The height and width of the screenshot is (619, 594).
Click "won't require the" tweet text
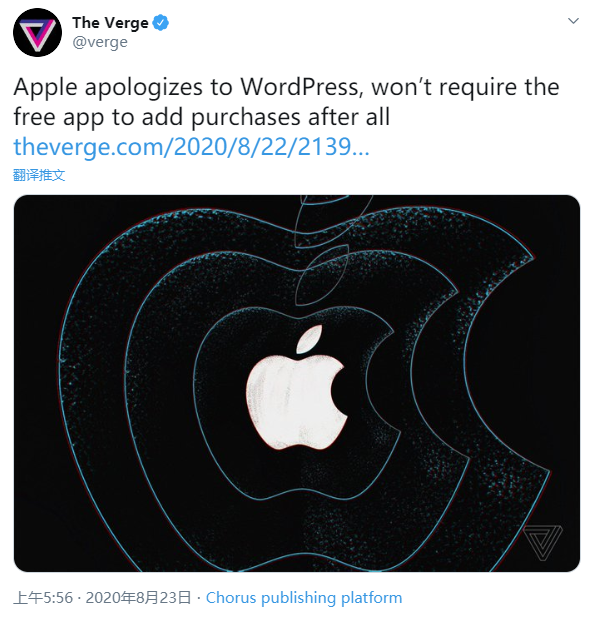point(465,87)
